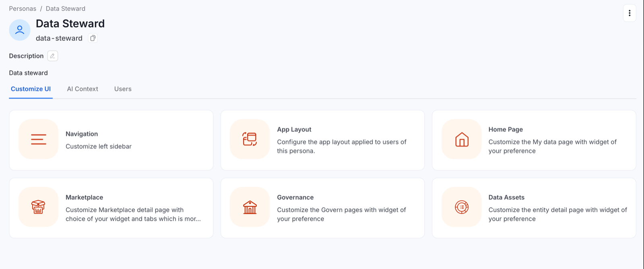The height and width of the screenshot is (269, 644).
Task: Click 'Customize the entity detail page' text
Action: [558, 214]
